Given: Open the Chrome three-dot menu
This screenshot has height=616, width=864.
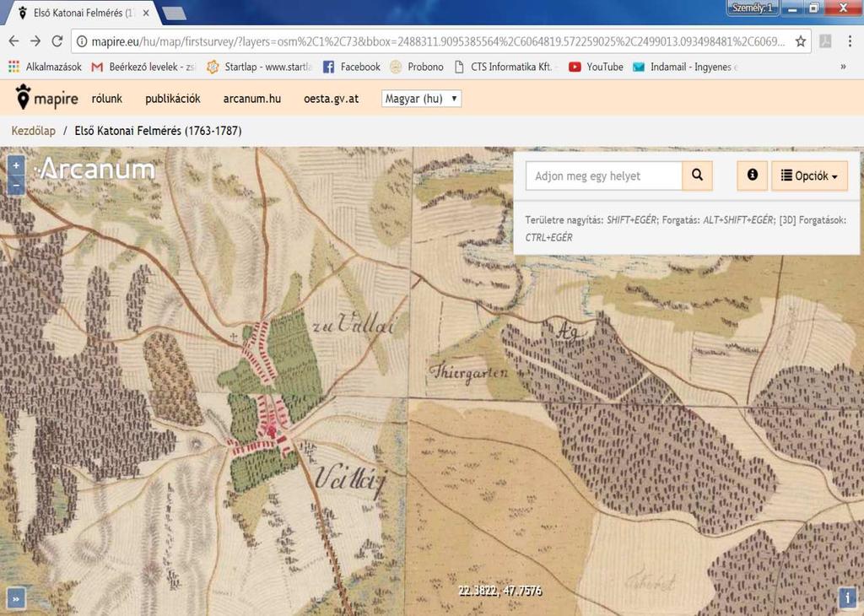Looking at the screenshot, I should coord(850,41).
